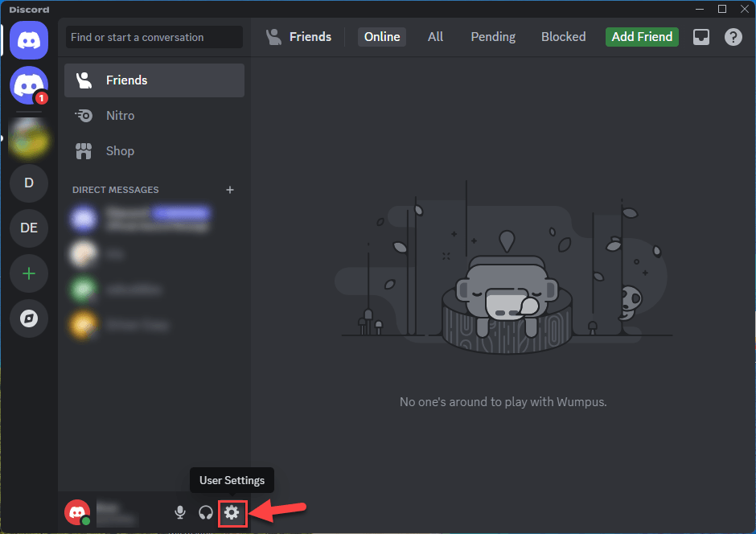
Task: Mute the microphone
Action: click(x=180, y=512)
